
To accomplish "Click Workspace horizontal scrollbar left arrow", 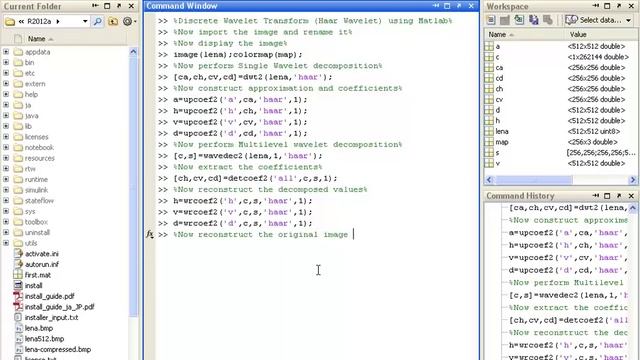I will pyautogui.click(x=489, y=180).
